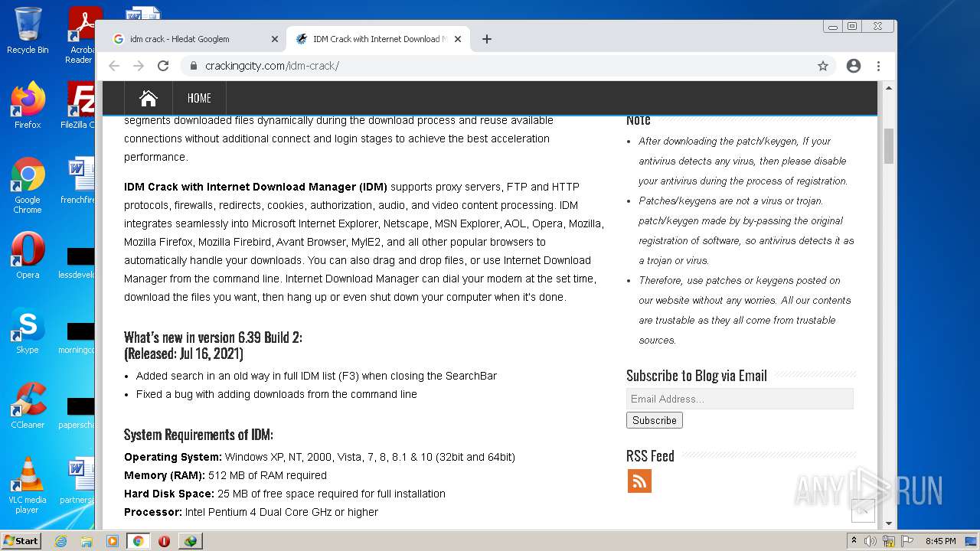Select the Skype desktop shortcut
This screenshot has width=980, height=551.
coord(28,331)
